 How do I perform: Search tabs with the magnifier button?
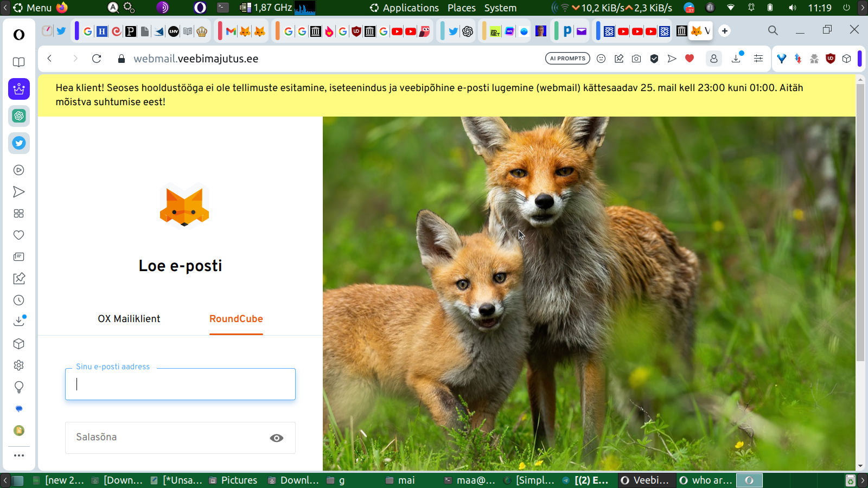point(773,30)
